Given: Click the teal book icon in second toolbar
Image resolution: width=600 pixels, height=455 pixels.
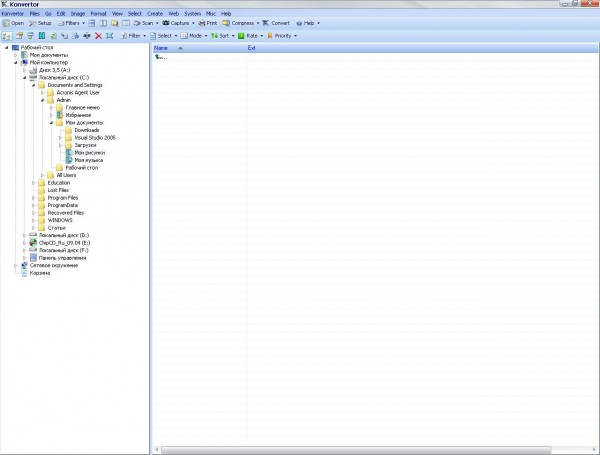Looking at the screenshot, I should pos(42,36).
